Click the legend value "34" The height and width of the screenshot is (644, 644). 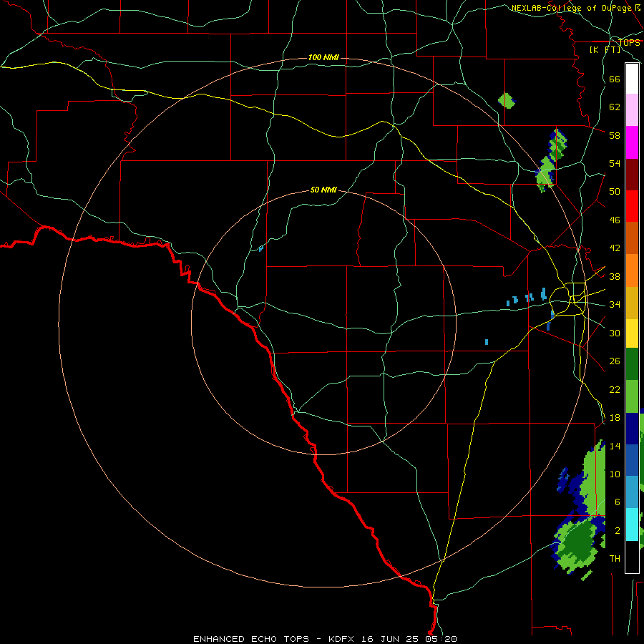pyautogui.click(x=615, y=305)
